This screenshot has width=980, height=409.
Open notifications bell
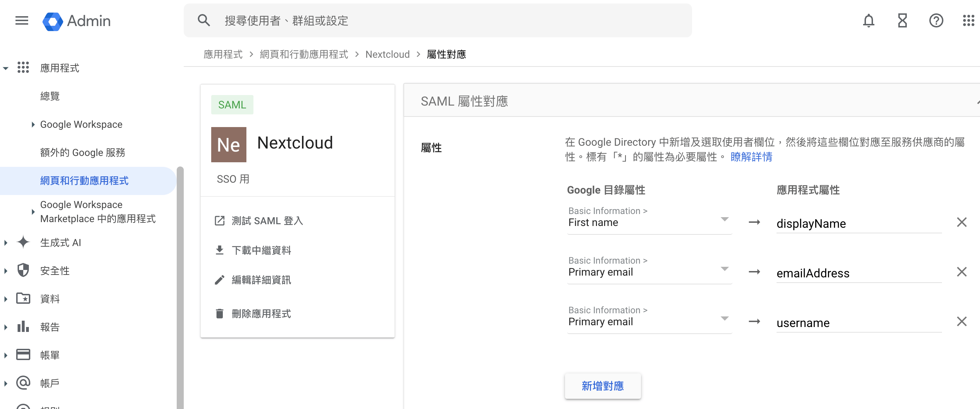point(868,20)
